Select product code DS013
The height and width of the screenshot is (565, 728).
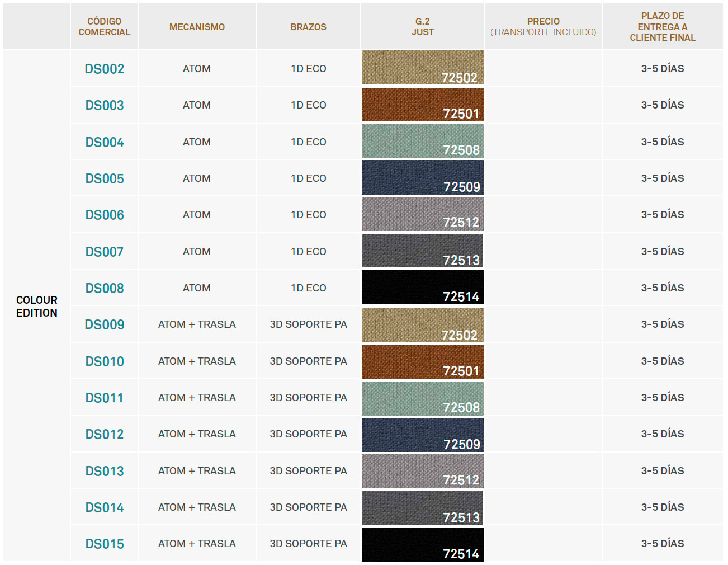105,471
